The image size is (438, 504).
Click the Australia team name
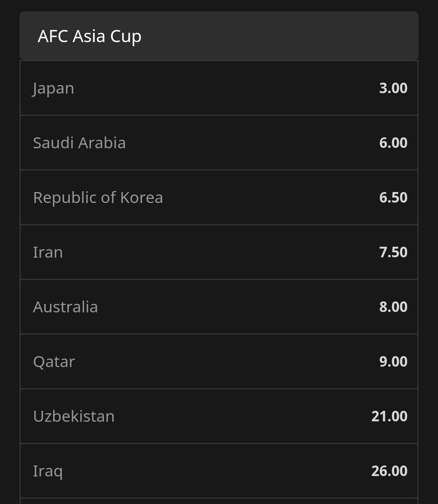[65, 307]
